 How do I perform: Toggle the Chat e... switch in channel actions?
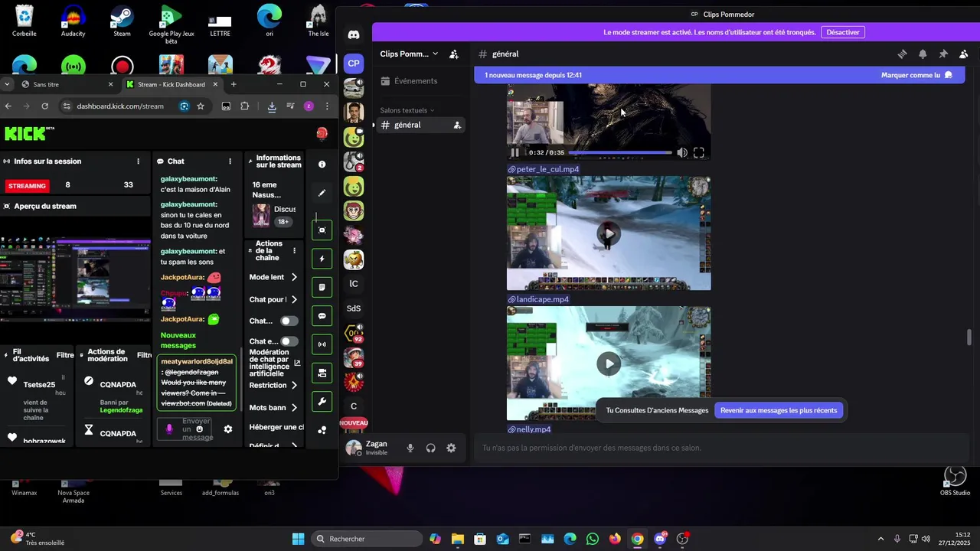pos(289,341)
